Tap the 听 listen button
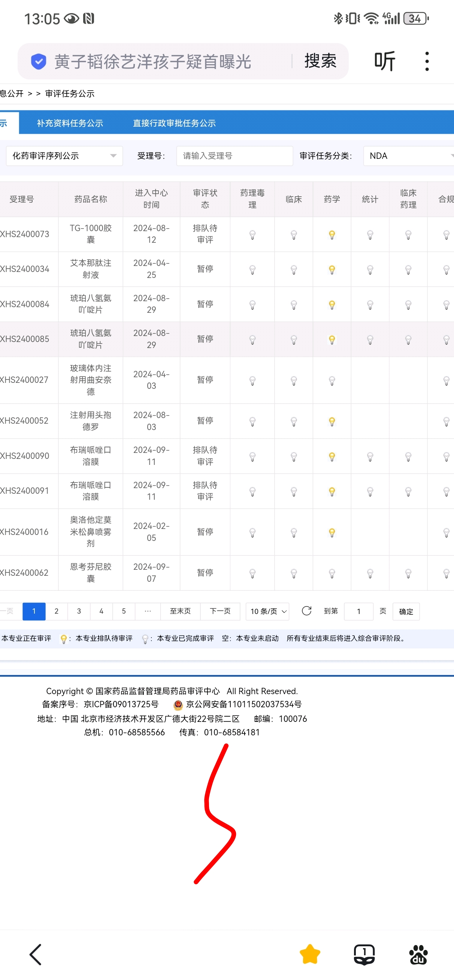 pyautogui.click(x=385, y=61)
